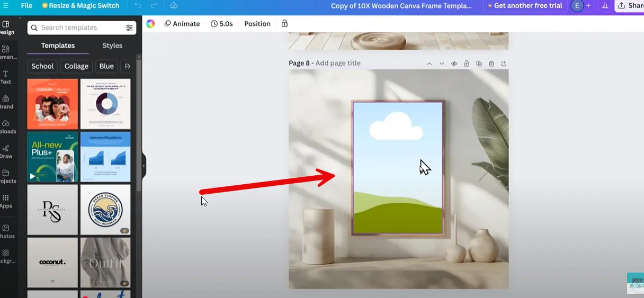
Task: Select the Text tool in sidebar
Action: point(6,77)
